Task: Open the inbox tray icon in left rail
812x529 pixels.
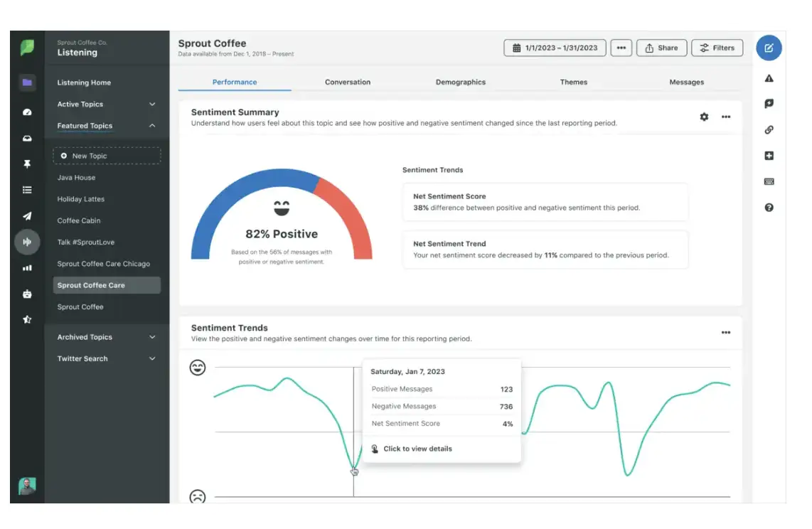Action: tap(27, 138)
